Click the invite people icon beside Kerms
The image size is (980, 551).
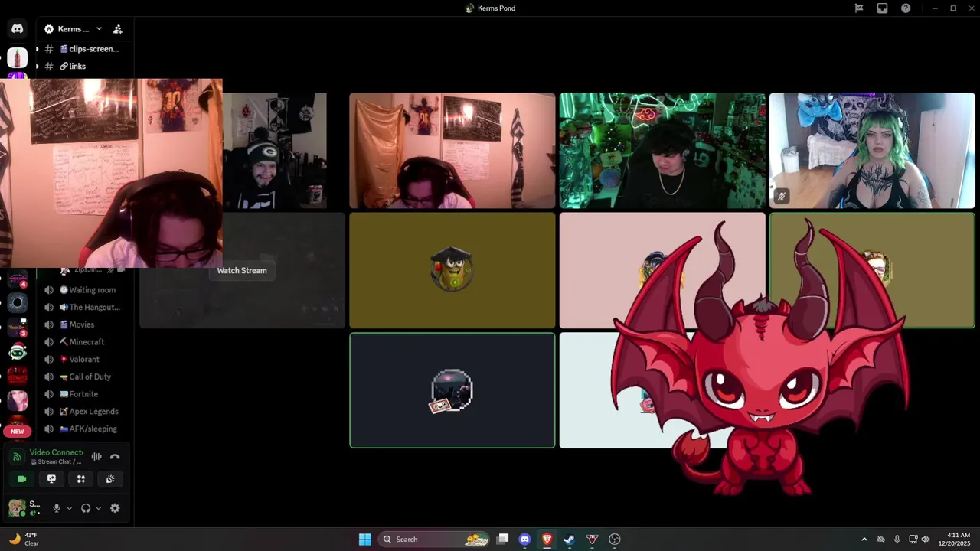[x=117, y=29]
